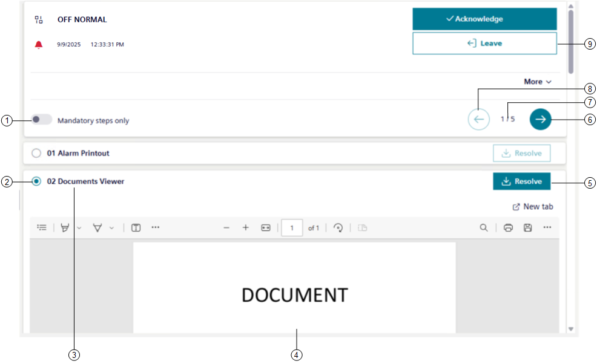
Task: Click the Acknowledge button
Action: [484, 19]
